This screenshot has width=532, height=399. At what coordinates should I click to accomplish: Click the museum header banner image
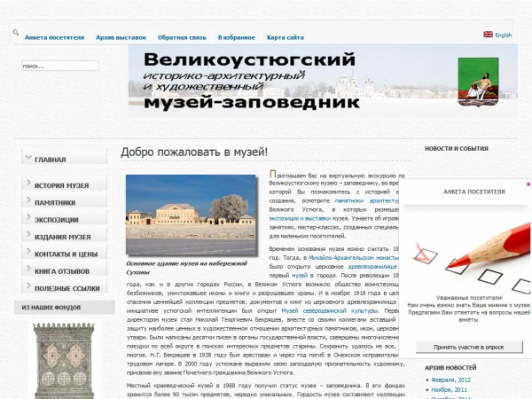click(323, 81)
